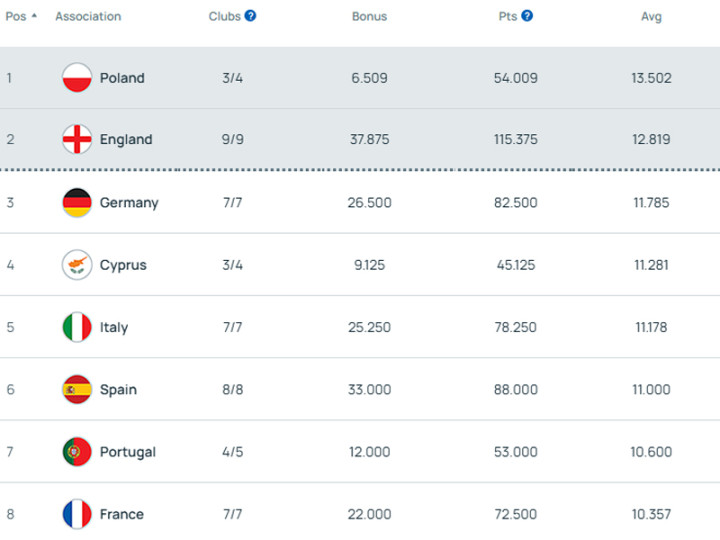Open the Pts column help icon
The image size is (720, 540).
click(527, 16)
